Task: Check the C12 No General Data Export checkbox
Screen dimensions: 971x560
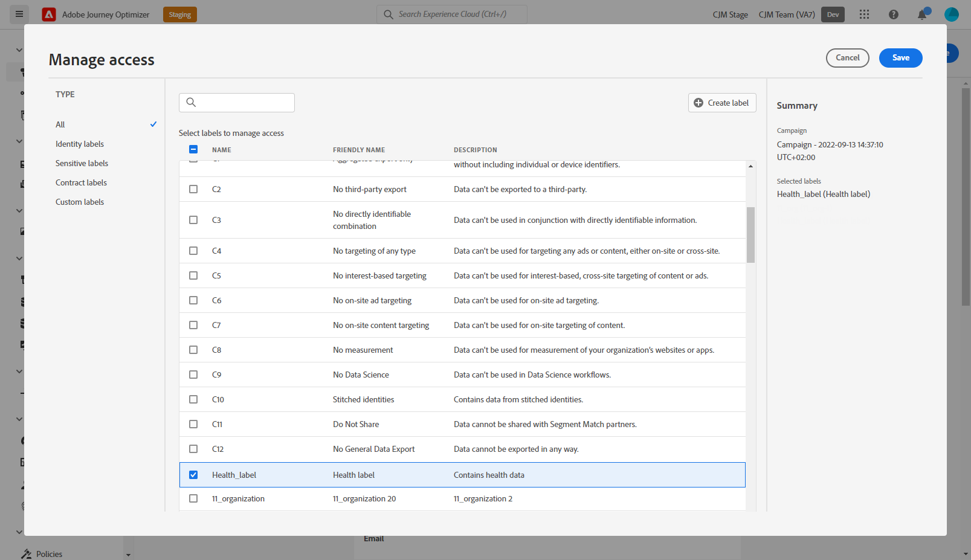Action: click(x=193, y=449)
